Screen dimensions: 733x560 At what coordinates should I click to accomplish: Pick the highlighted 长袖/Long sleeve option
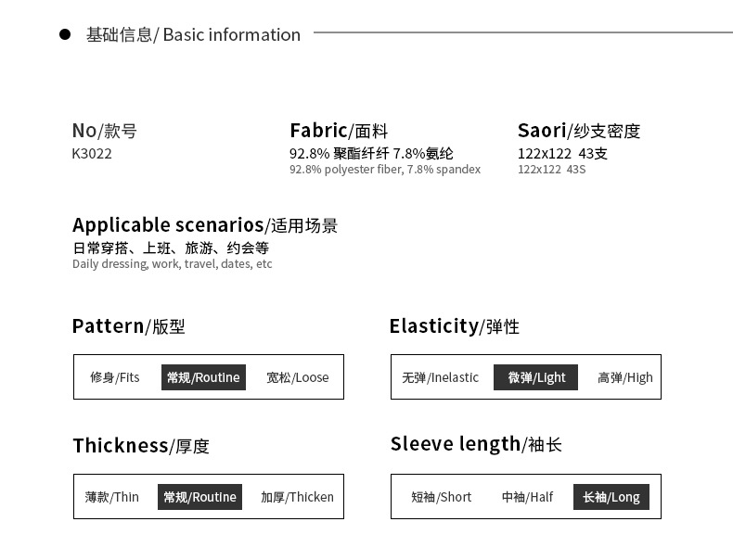pos(611,497)
